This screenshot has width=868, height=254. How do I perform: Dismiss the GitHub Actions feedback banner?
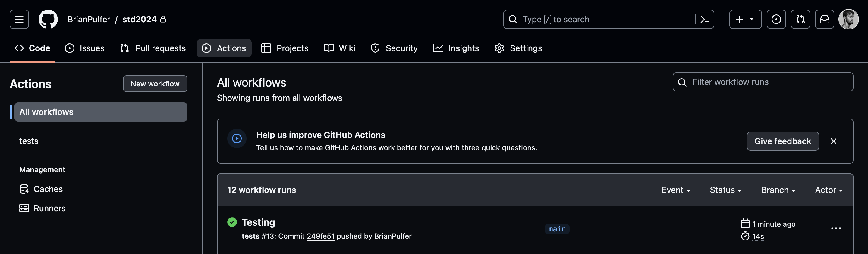tap(834, 141)
